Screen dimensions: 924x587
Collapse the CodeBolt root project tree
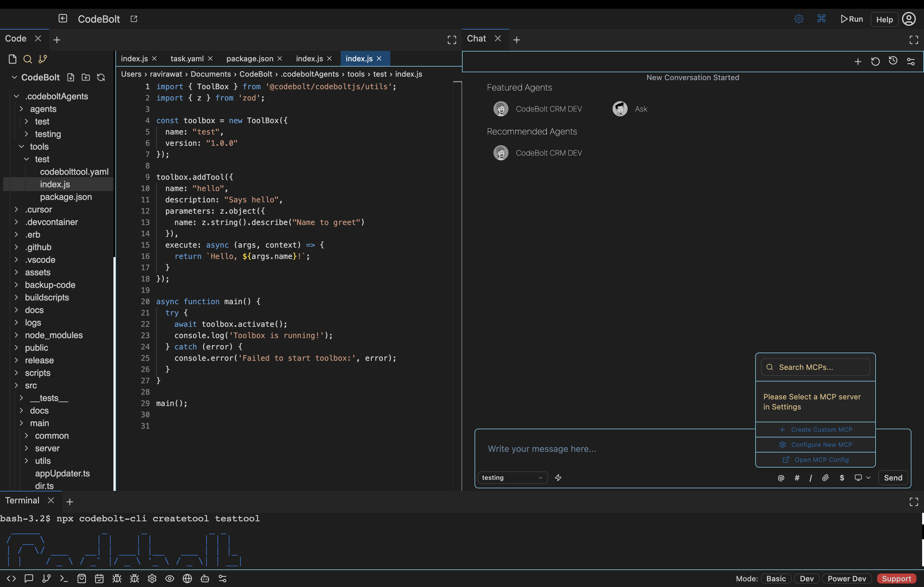pyautogui.click(x=14, y=78)
